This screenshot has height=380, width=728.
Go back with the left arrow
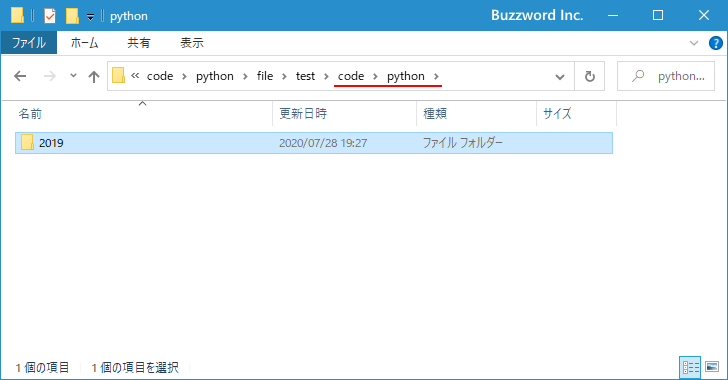pos(20,76)
